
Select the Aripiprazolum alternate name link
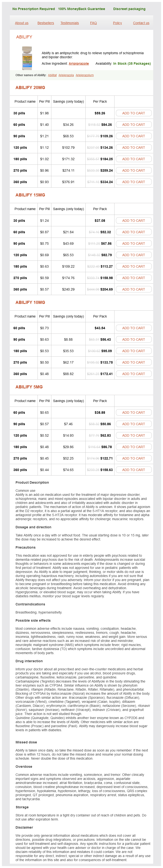click(x=85, y=75)
